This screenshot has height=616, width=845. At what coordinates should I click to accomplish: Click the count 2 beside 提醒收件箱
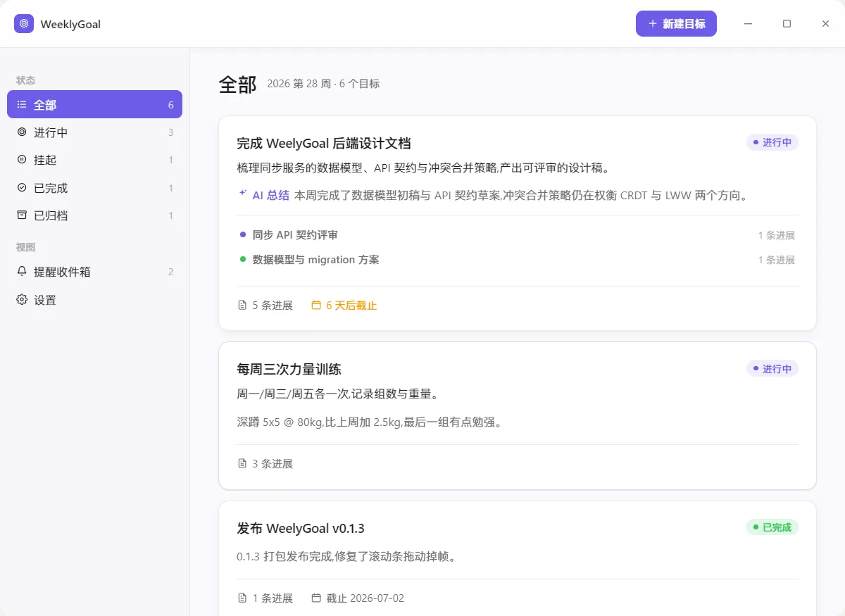coord(171,272)
